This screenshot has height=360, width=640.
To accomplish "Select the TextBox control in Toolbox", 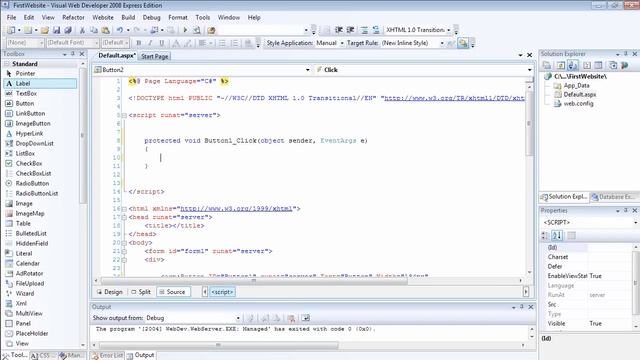I will pyautogui.click(x=26, y=93).
